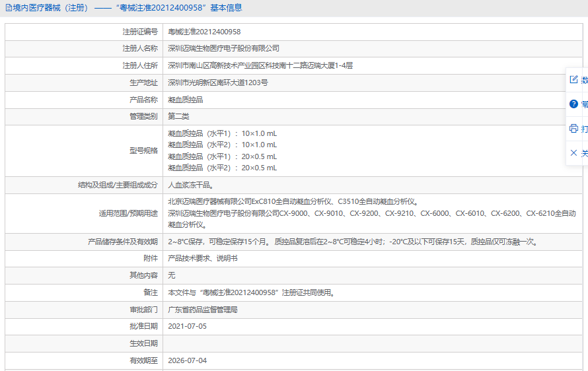Select management class value 第二类
The width and height of the screenshot is (588, 371).
[178, 116]
